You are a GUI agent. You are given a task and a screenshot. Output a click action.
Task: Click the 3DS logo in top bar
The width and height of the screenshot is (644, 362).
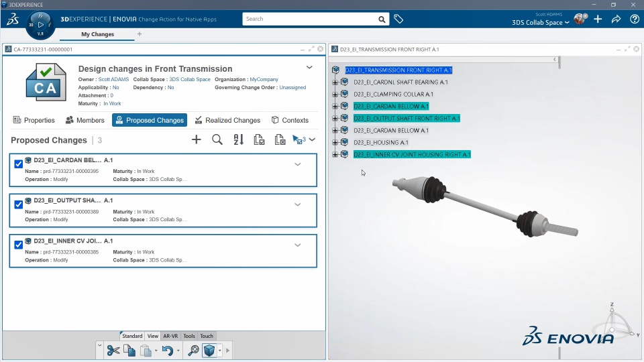pos(12,19)
